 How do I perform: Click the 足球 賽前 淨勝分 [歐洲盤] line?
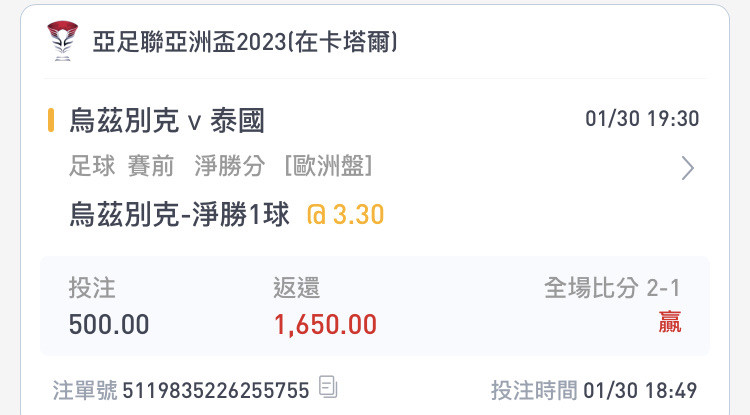(221, 166)
